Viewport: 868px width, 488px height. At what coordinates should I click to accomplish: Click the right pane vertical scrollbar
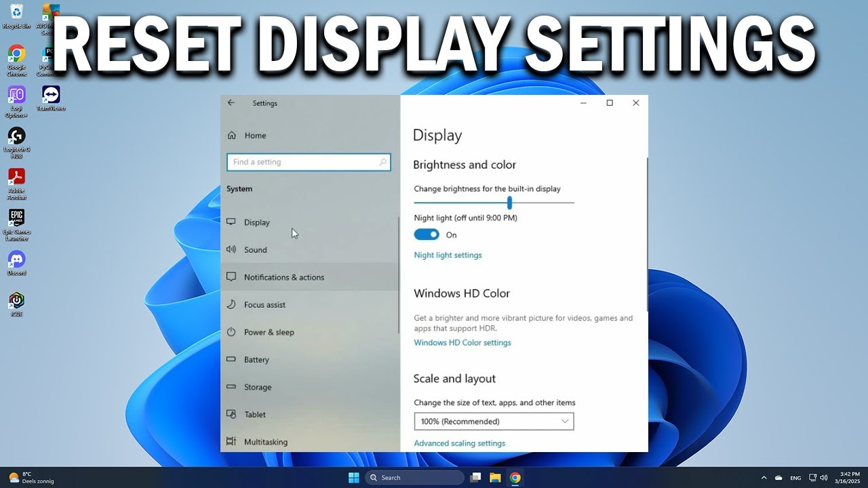point(646,234)
